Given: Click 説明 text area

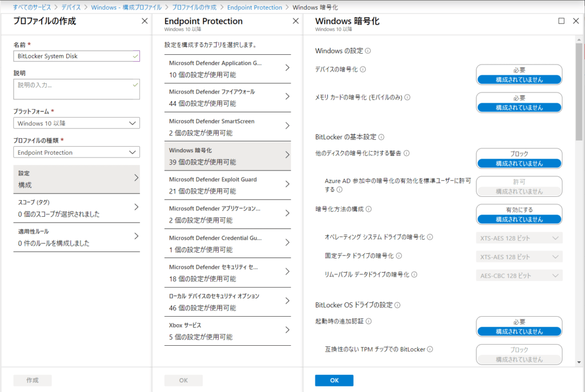Looking at the screenshot, I should pyautogui.click(x=77, y=89).
